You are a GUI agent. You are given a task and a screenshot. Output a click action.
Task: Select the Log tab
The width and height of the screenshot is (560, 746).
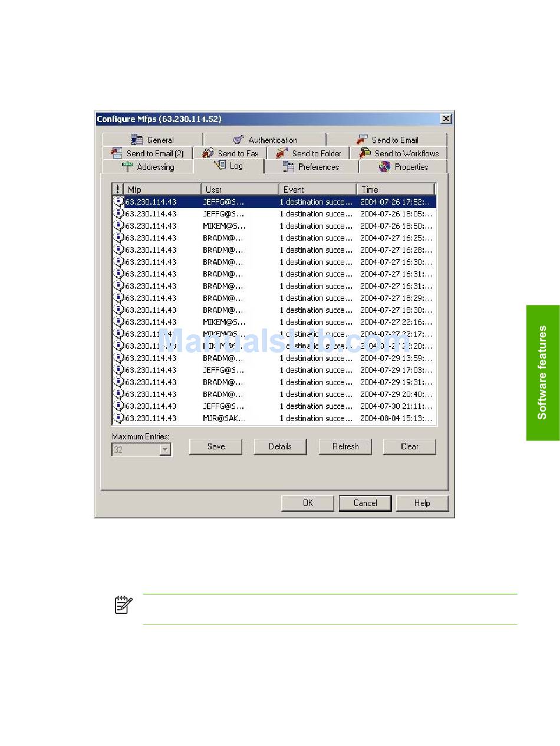tap(229, 166)
